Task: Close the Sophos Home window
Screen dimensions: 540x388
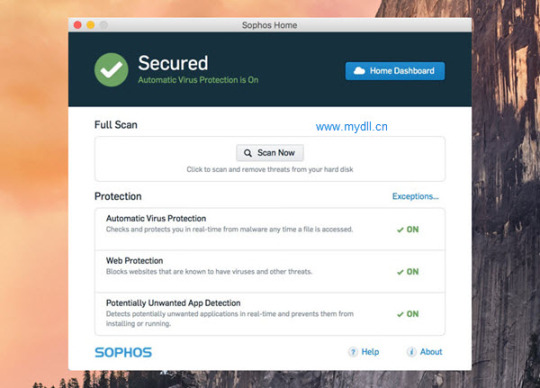Action: click(x=77, y=25)
